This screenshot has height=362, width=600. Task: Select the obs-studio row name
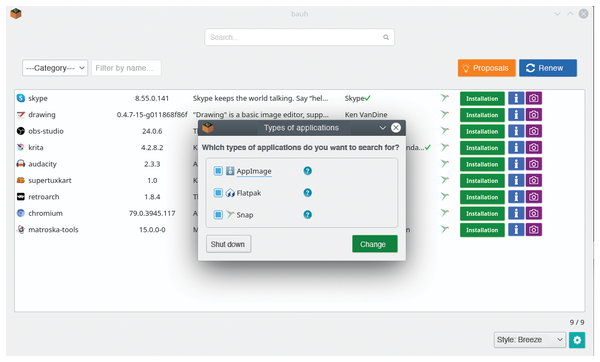point(46,131)
